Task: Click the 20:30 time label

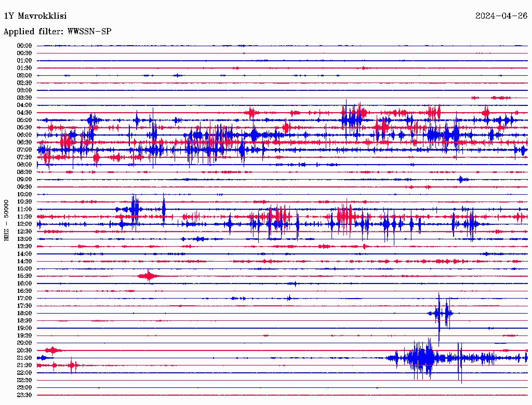Action: click(24, 350)
